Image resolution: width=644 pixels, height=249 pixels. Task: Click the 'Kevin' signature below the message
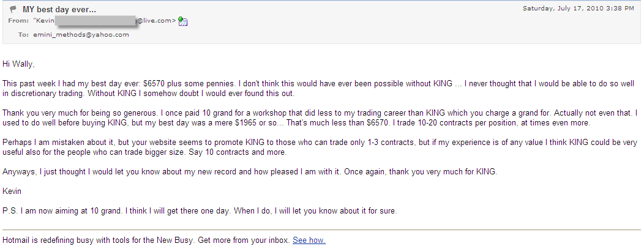[12, 191]
